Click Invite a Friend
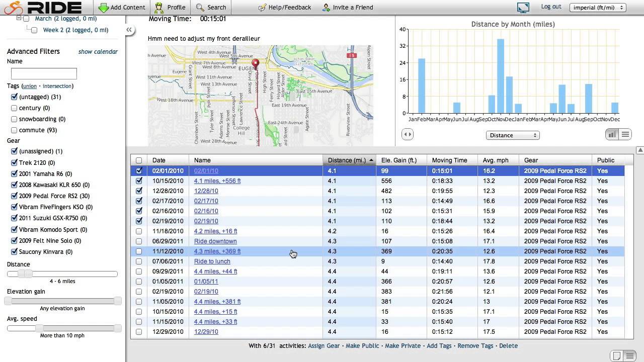Screen dimensions: 644x362 coord(348,8)
